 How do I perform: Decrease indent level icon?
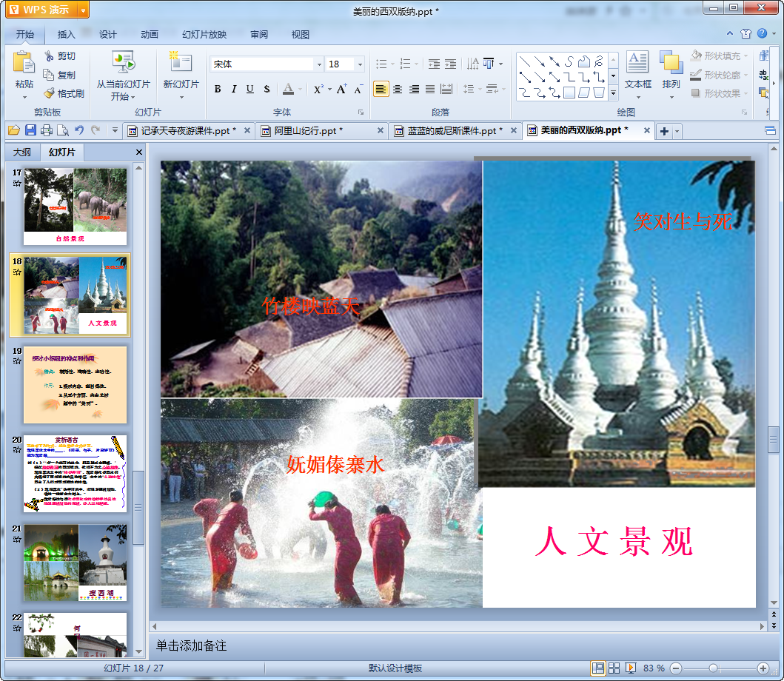434,64
